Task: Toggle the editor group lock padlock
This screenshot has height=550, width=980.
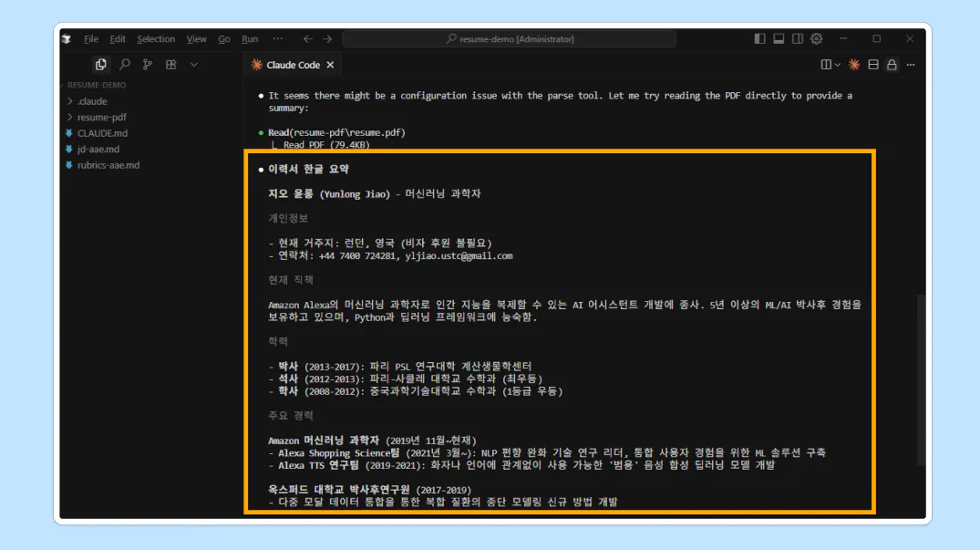Action: click(892, 64)
